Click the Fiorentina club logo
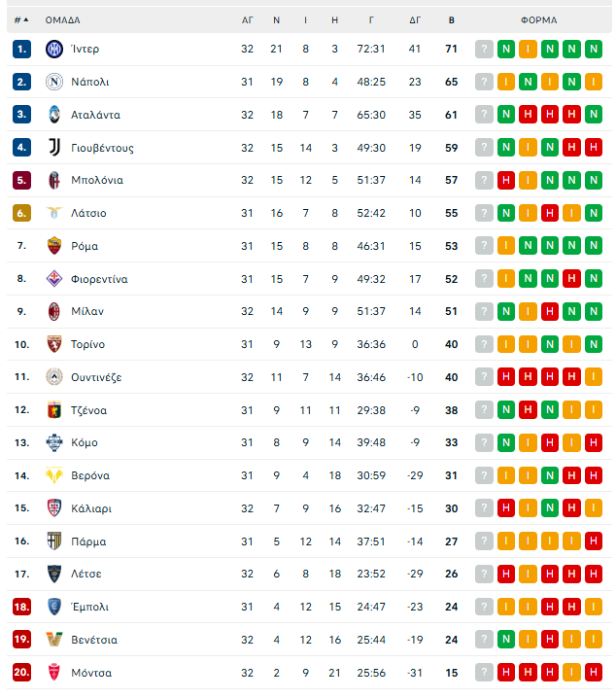The height and width of the screenshot is (698, 616). point(53,279)
